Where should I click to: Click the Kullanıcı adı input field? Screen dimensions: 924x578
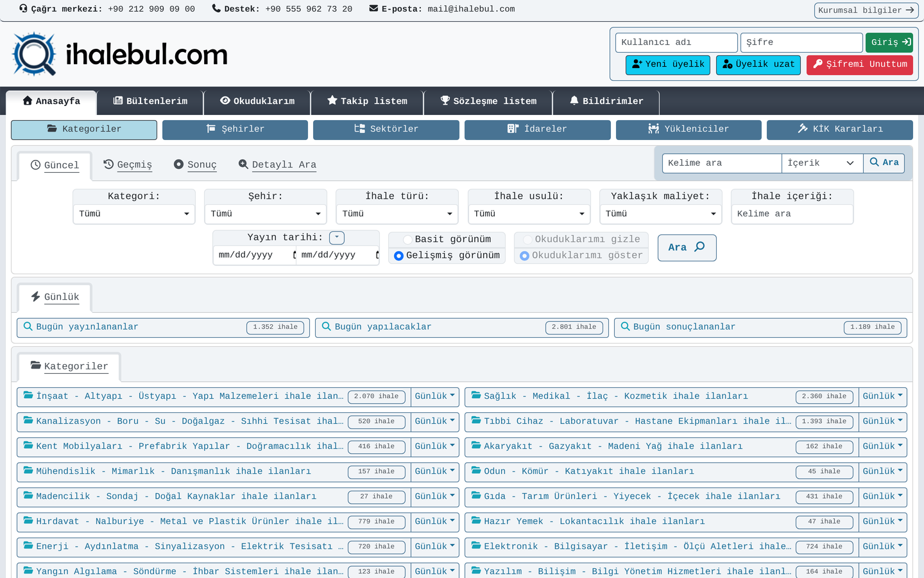[676, 42]
